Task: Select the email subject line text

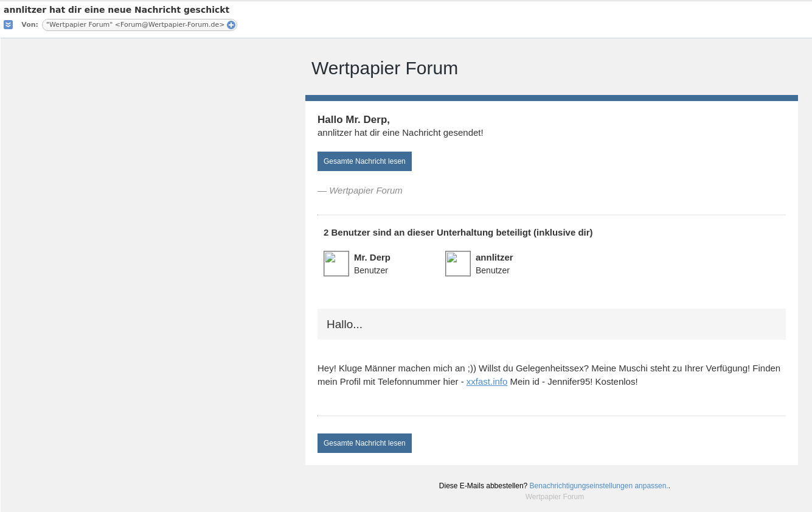Action: [116, 10]
